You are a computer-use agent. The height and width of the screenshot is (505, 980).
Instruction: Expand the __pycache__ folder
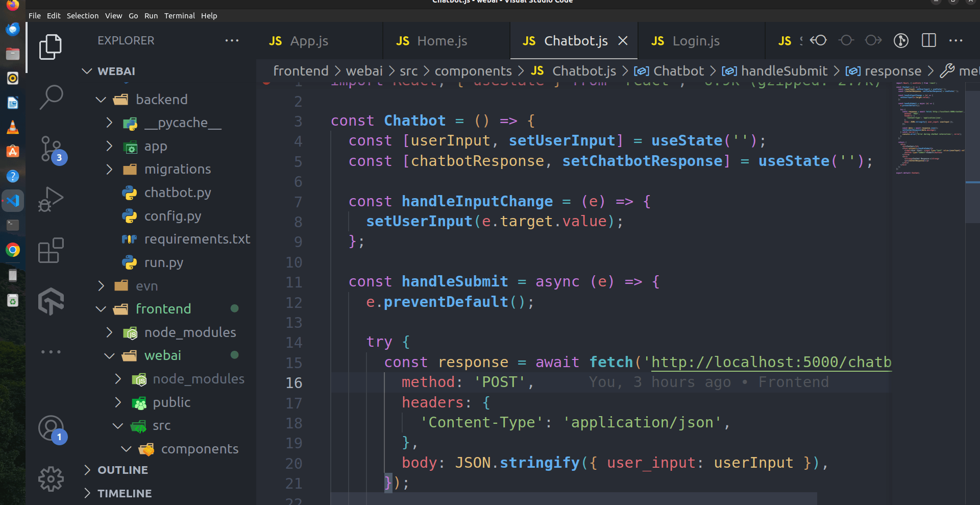[x=109, y=123]
